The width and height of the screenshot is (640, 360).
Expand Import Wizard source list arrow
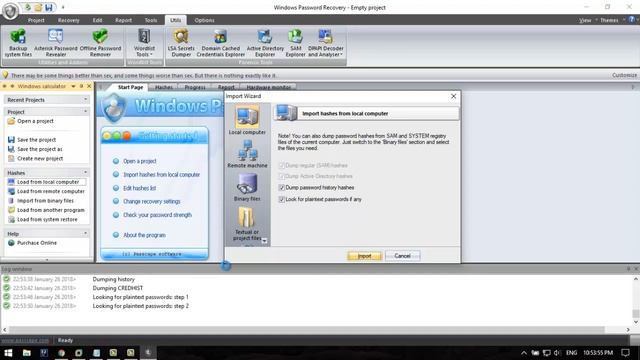tap(264, 241)
